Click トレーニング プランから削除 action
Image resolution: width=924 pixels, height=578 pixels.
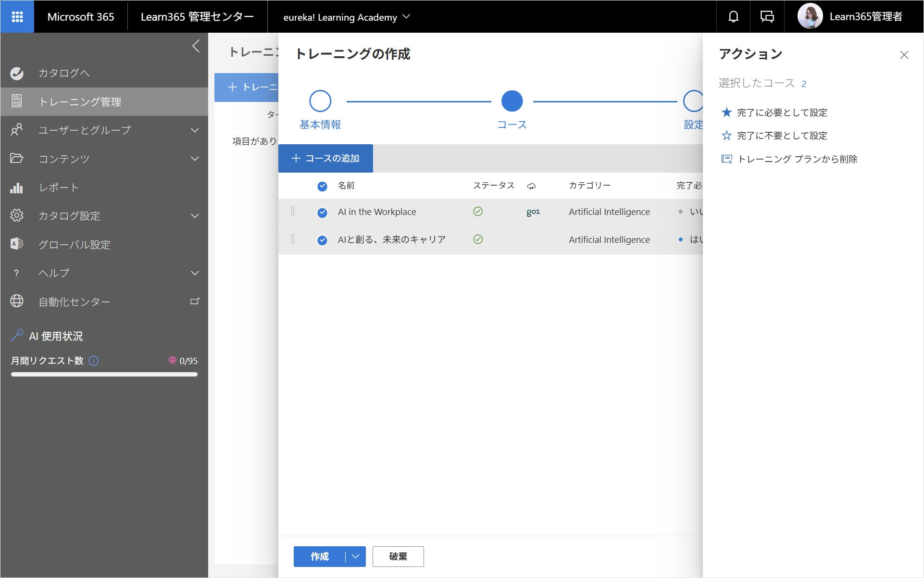pos(789,159)
